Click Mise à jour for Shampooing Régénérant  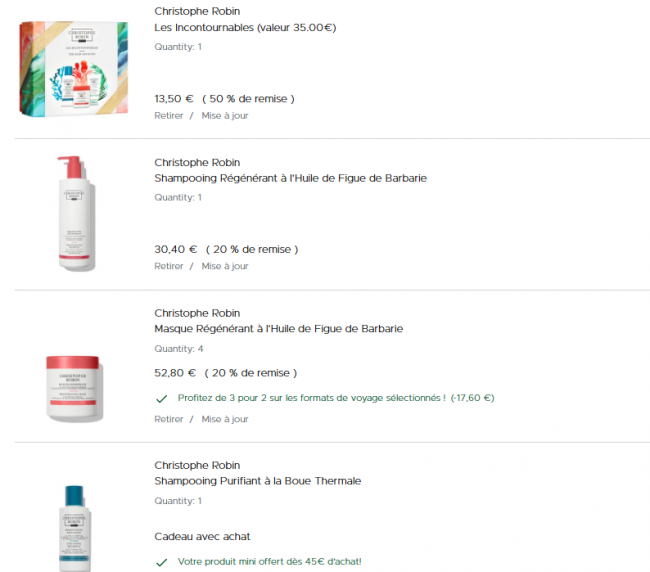point(225,266)
